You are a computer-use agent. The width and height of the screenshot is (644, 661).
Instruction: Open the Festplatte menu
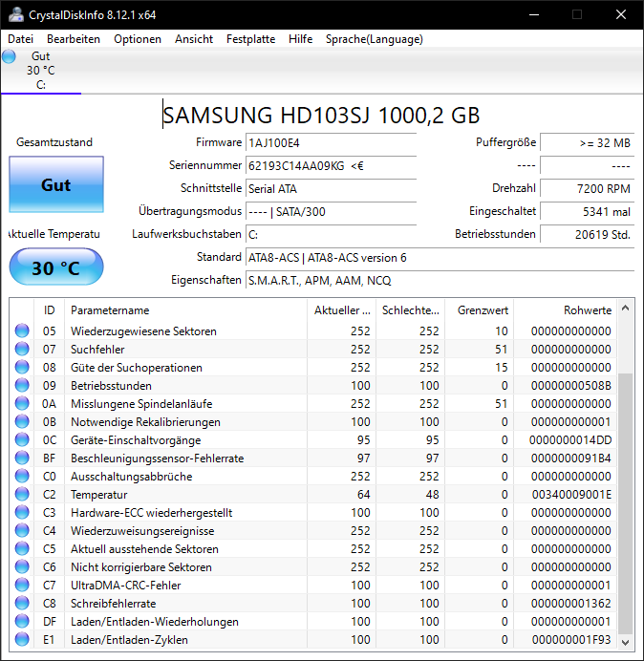(x=250, y=39)
